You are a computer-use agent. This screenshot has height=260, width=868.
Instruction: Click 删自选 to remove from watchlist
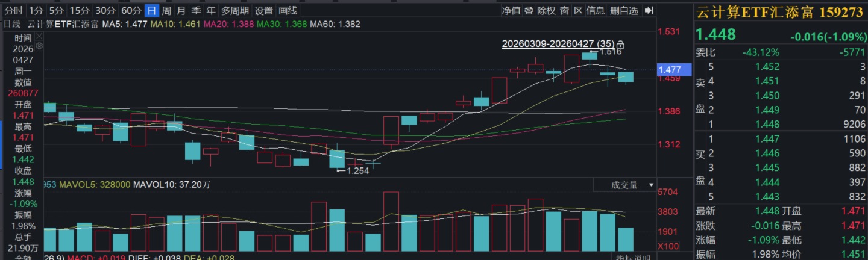623,11
